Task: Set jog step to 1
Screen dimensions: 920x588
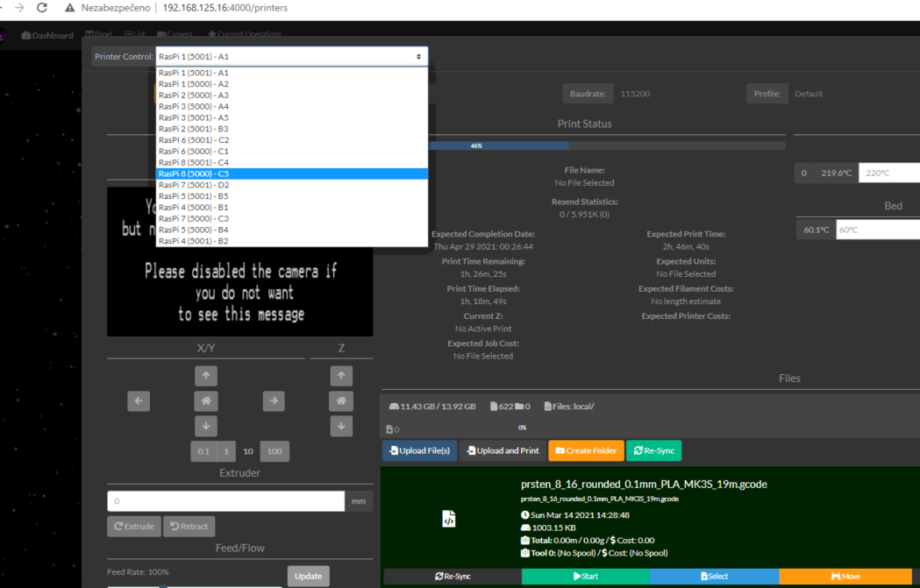Action: click(226, 451)
